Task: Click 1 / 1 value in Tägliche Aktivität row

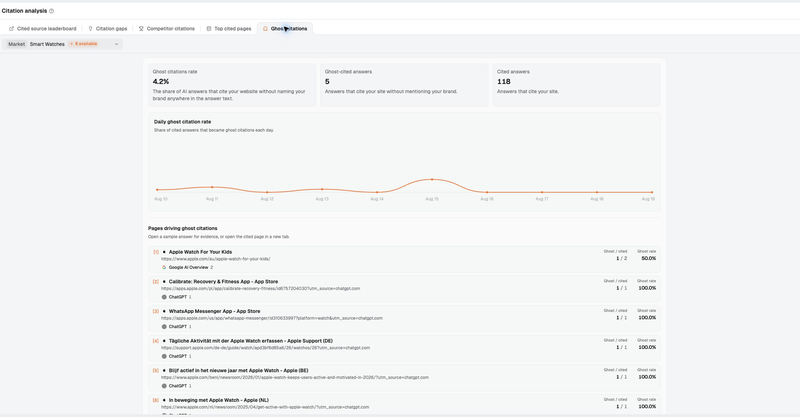Action: click(x=621, y=347)
